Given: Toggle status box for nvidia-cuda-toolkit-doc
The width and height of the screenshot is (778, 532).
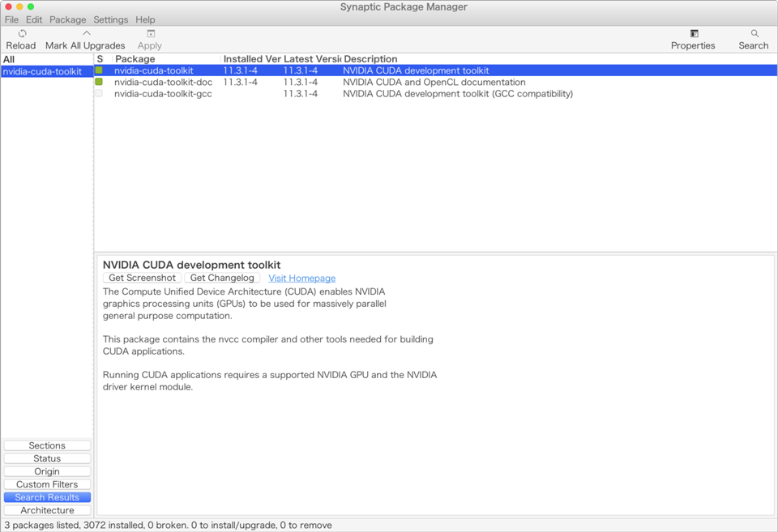Looking at the screenshot, I should pyautogui.click(x=99, y=82).
